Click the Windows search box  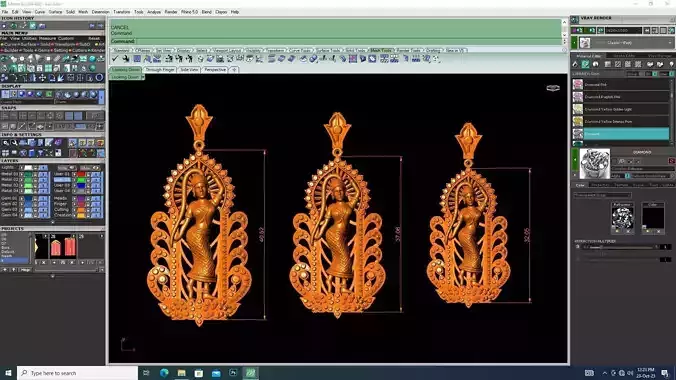pos(78,373)
